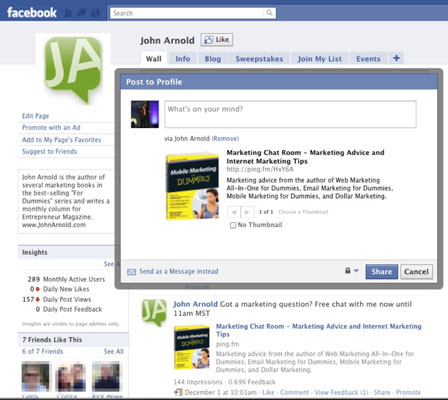This screenshot has width=448, height=400.
Task: Click the Share button
Action: (382, 272)
